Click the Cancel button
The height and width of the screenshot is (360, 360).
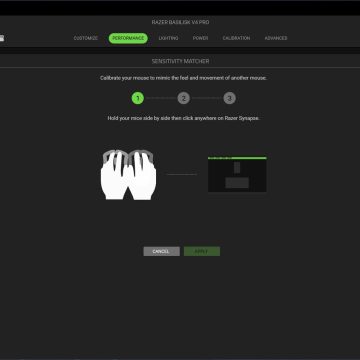(161, 251)
